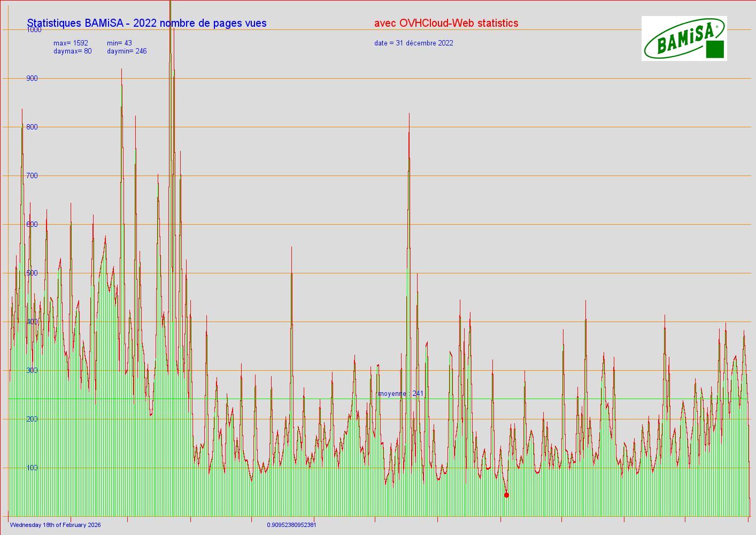756x535 pixels.
Task: Click the 900 y-axis label
Action: [x=32, y=79]
